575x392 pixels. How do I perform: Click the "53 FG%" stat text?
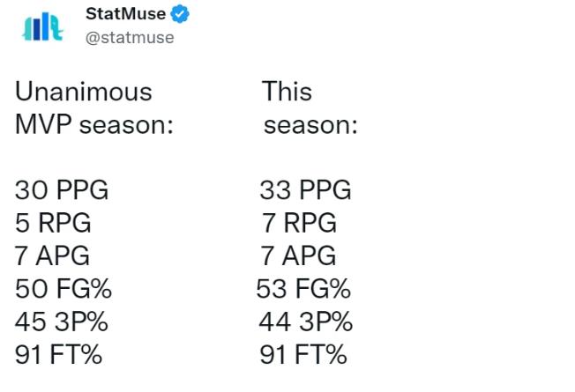303,289
